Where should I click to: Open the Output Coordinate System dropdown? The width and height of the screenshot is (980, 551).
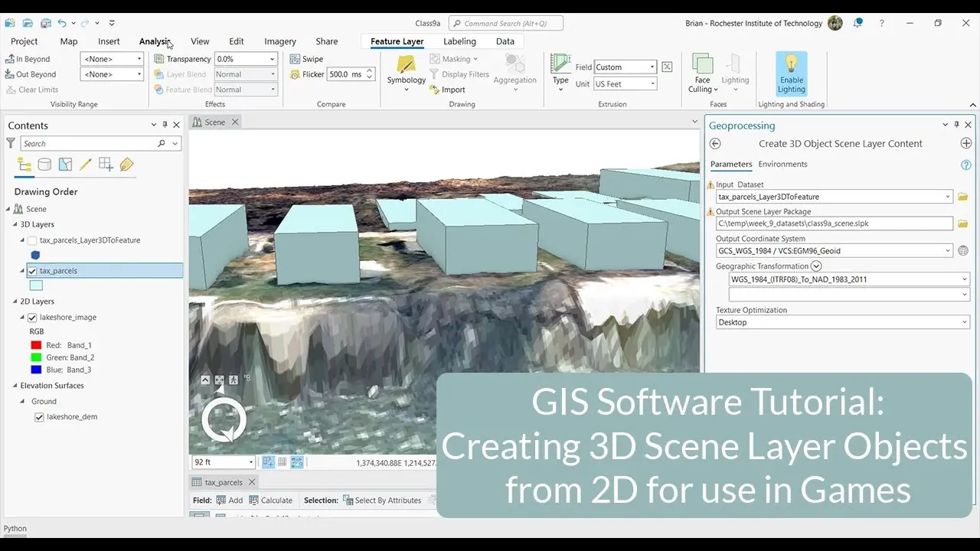[835, 250]
